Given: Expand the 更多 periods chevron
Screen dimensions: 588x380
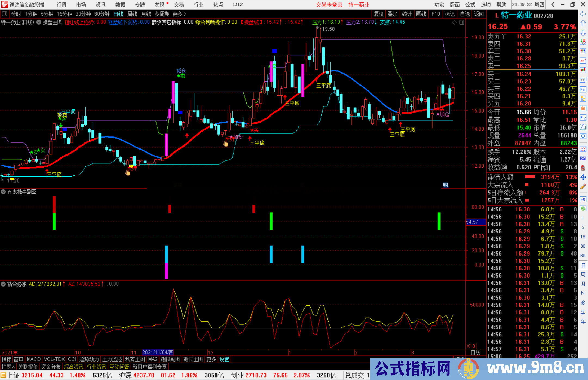Looking at the screenshot, I should pos(185,14).
